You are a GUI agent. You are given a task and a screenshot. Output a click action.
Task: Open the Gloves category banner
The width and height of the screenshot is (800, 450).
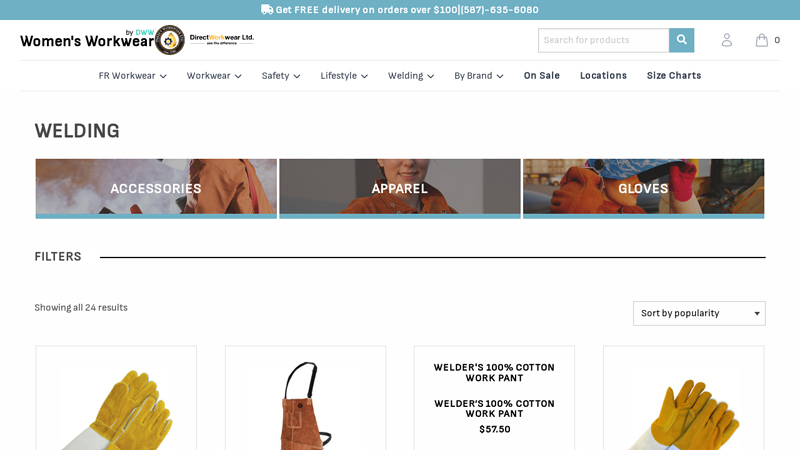coord(643,188)
